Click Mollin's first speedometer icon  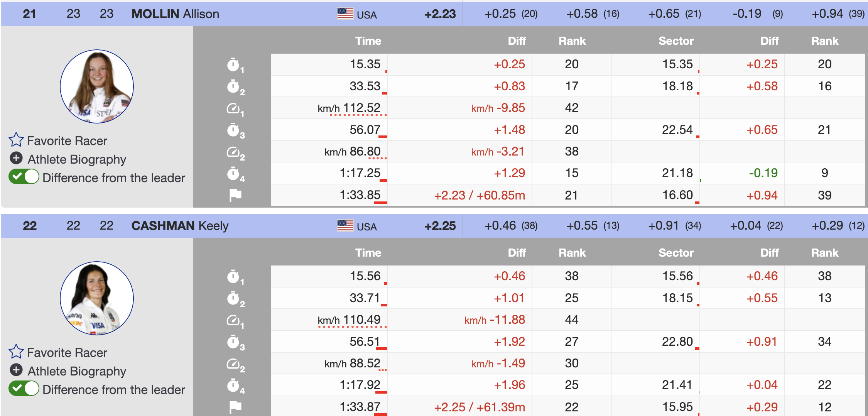[x=234, y=108]
